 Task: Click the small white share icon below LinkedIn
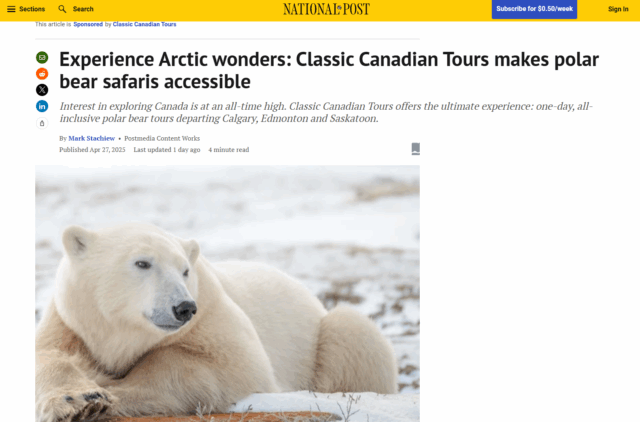click(x=42, y=123)
